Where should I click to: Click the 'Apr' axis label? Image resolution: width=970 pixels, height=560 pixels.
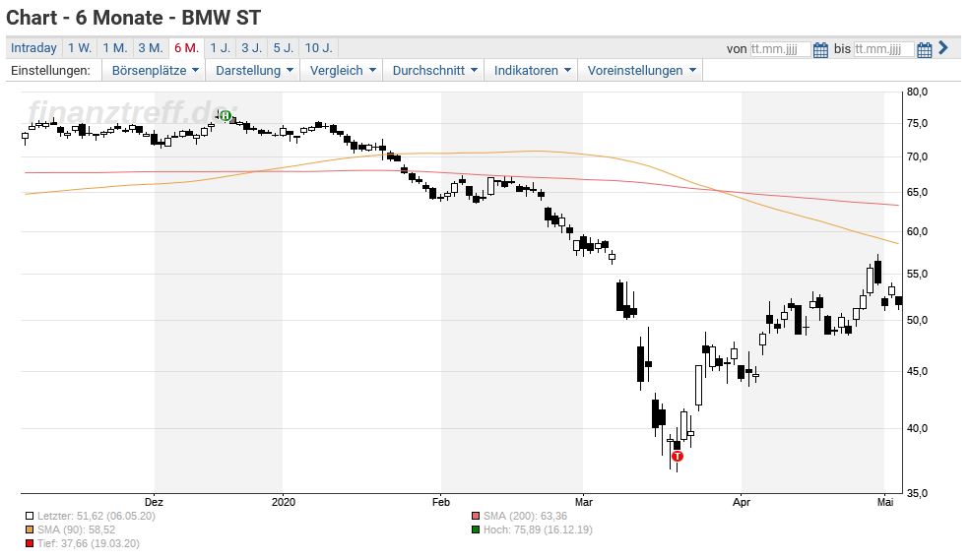pyautogui.click(x=742, y=502)
